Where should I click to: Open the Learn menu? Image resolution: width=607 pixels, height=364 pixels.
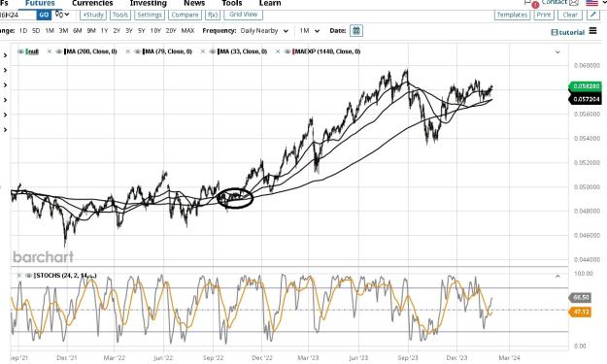click(x=270, y=3)
